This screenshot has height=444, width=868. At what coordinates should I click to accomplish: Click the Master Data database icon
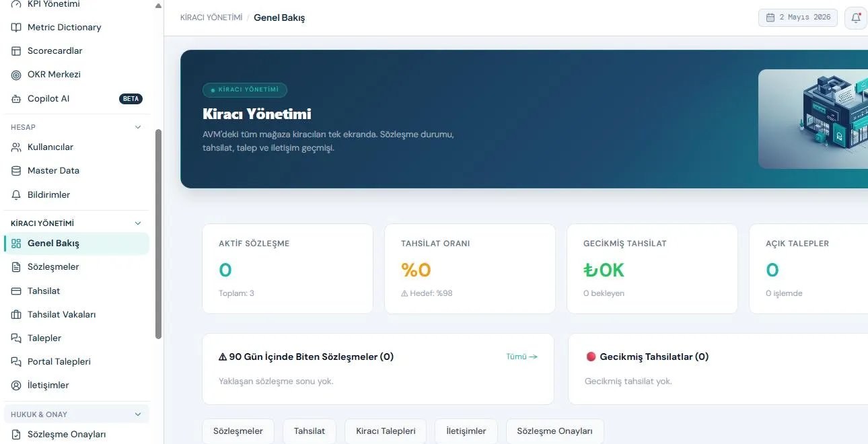click(16, 171)
